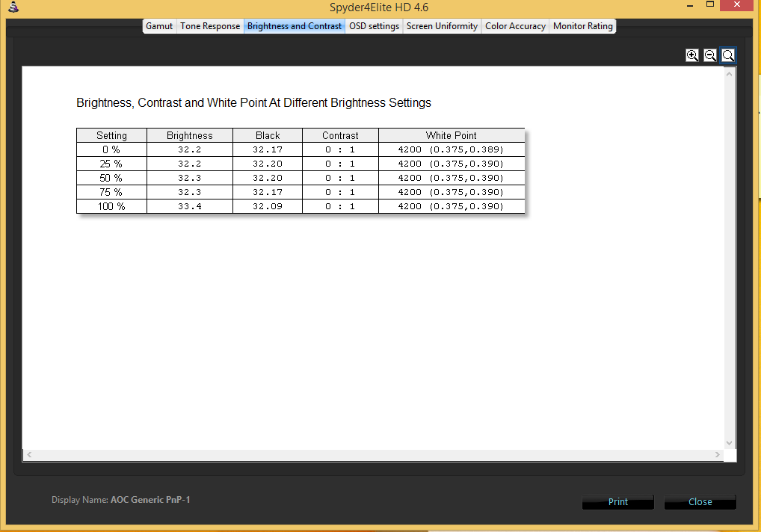
Task: Click the Spyder4Elite HD 4.6 window title
Action: click(x=379, y=7)
